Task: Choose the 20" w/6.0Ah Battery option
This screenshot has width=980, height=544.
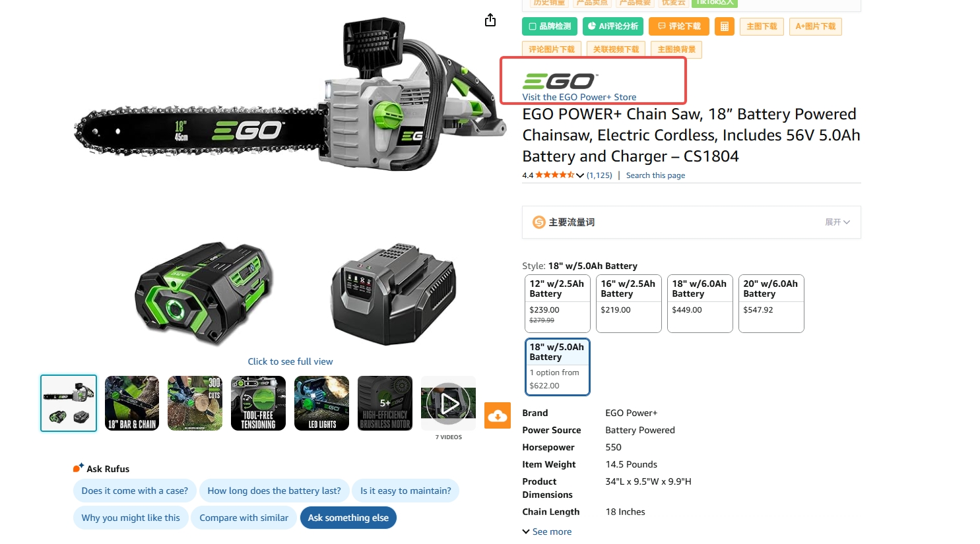Action: [x=771, y=303]
